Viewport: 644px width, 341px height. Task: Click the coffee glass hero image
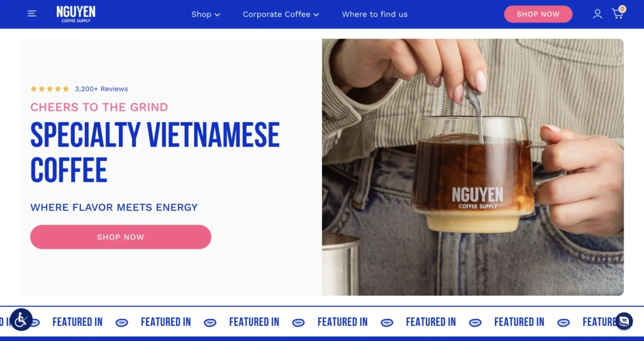473,167
